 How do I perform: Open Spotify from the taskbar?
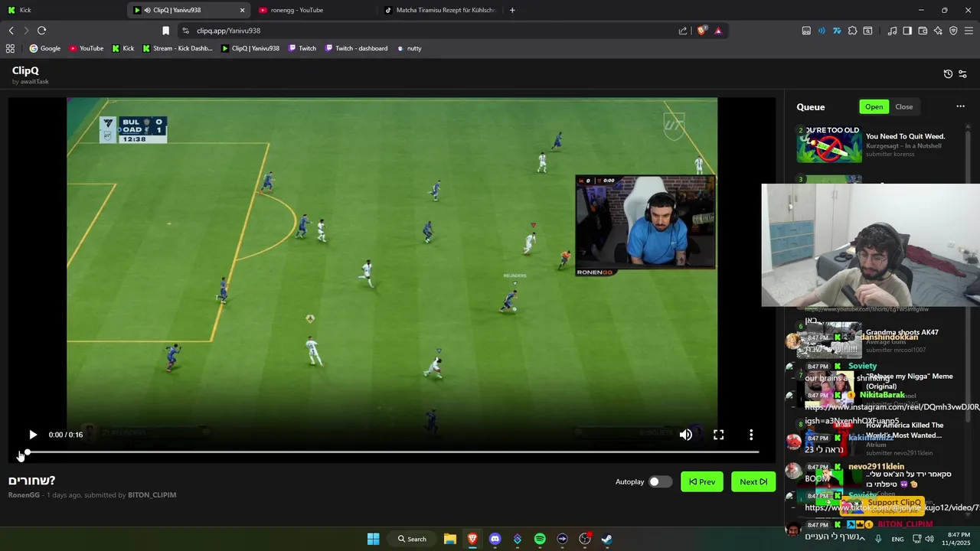click(540, 539)
